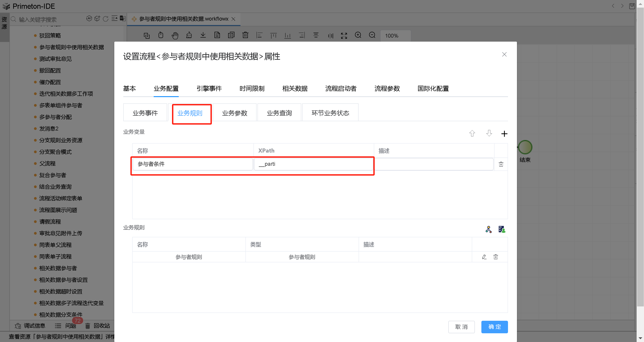
Task: Switch to the 相关数据 tab
Action: coord(295,89)
